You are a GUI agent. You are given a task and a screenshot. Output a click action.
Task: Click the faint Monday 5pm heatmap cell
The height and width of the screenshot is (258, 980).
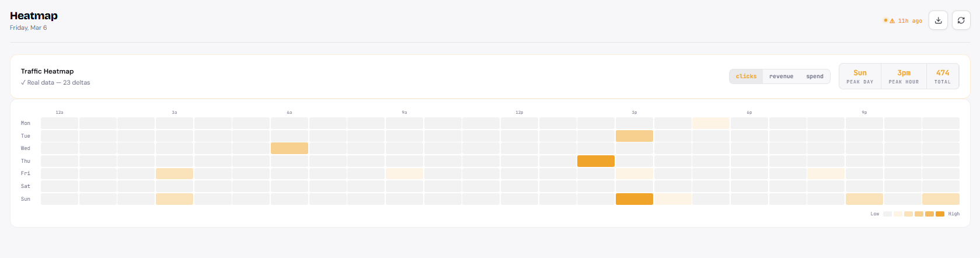click(x=711, y=123)
